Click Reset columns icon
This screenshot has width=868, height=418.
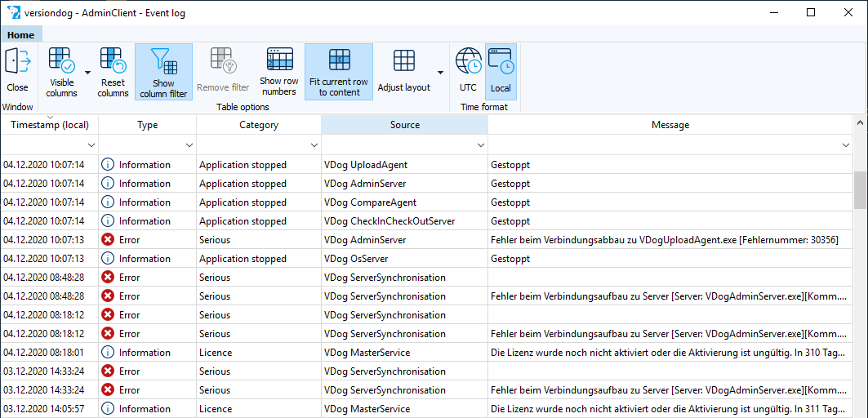[x=113, y=60]
